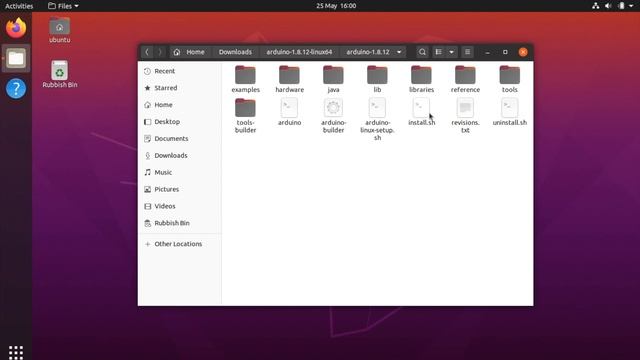The height and width of the screenshot is (360, 640).
Task: Open the clock and calendar panel
Action: click(336, 6)
